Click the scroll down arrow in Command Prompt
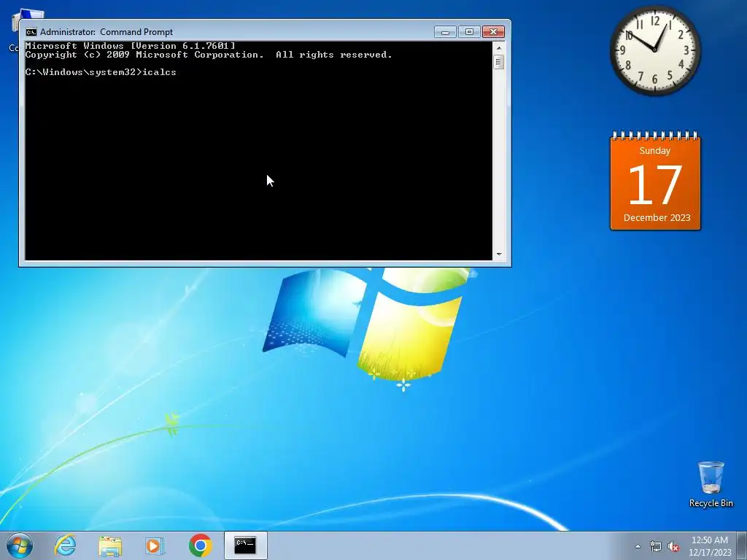Image resolution: width=747 pixels, height=560 pixels. pos(499,254)
